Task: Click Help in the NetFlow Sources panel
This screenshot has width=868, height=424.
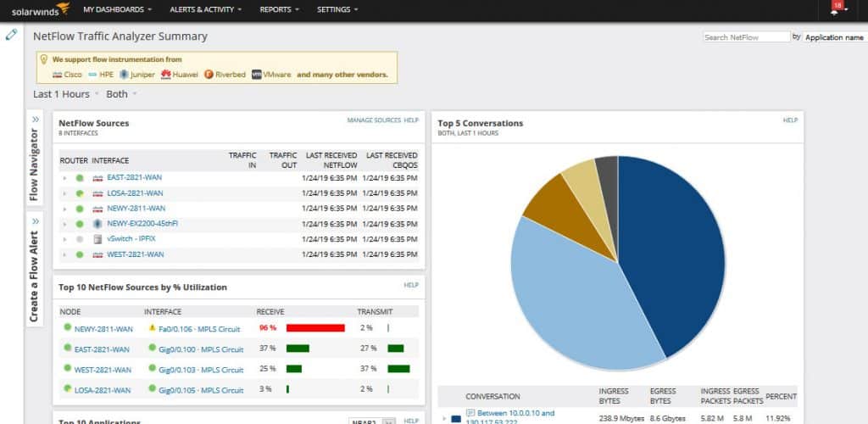Action: click(x=411, y=120)
